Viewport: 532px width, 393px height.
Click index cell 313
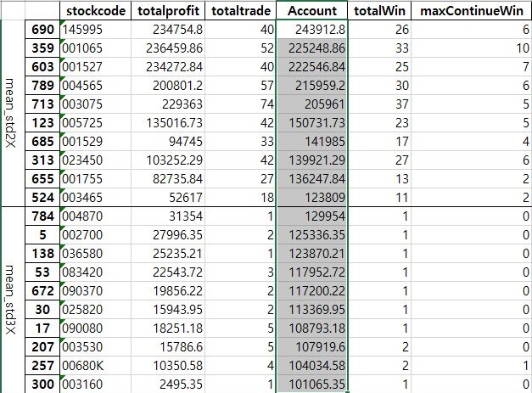point(42,160)
